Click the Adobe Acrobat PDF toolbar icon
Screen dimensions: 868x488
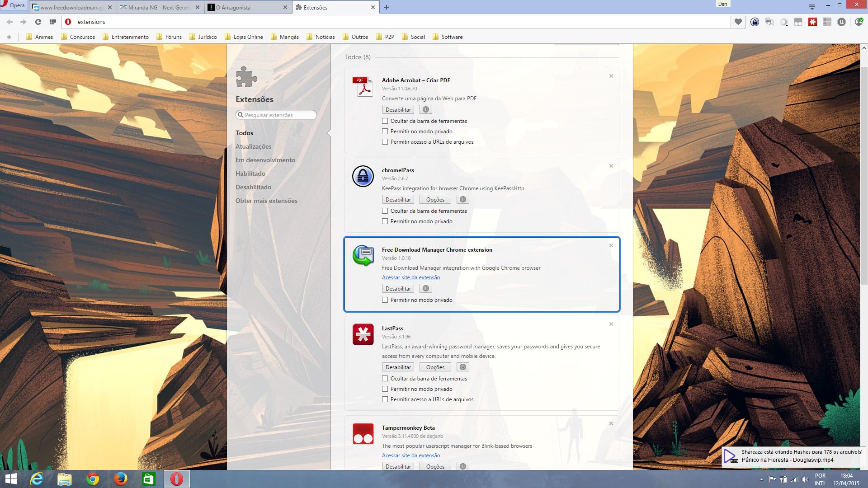(769, 22)
